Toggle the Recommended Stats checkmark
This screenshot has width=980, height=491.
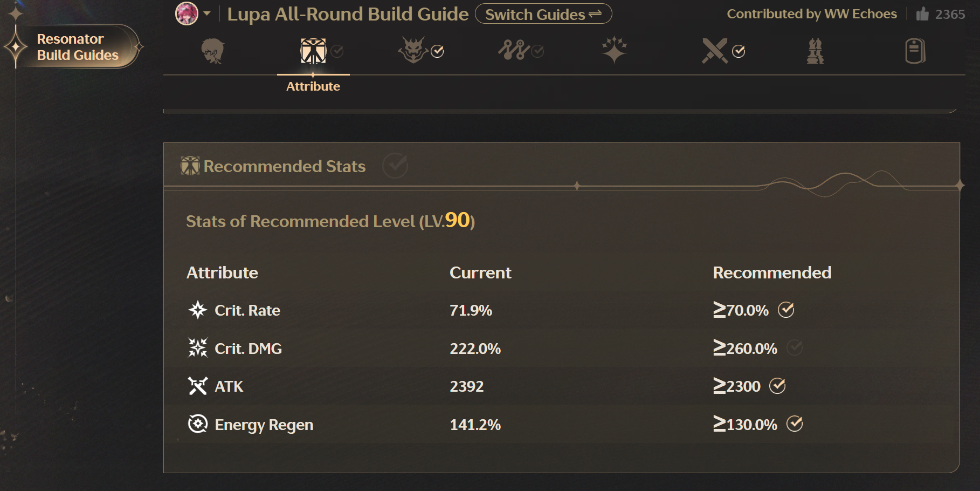(395, 166)
